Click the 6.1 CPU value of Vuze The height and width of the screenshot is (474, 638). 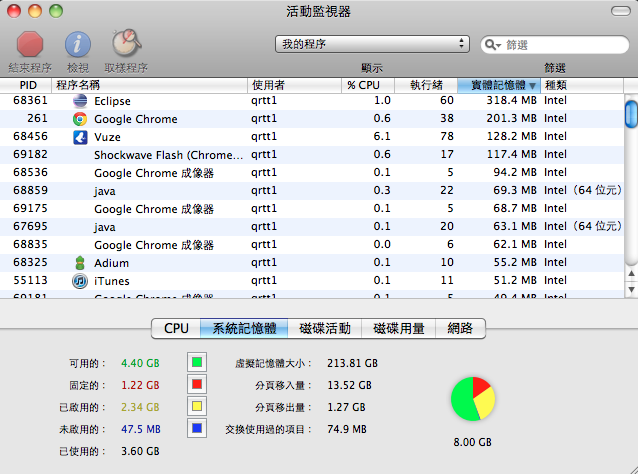382,136
